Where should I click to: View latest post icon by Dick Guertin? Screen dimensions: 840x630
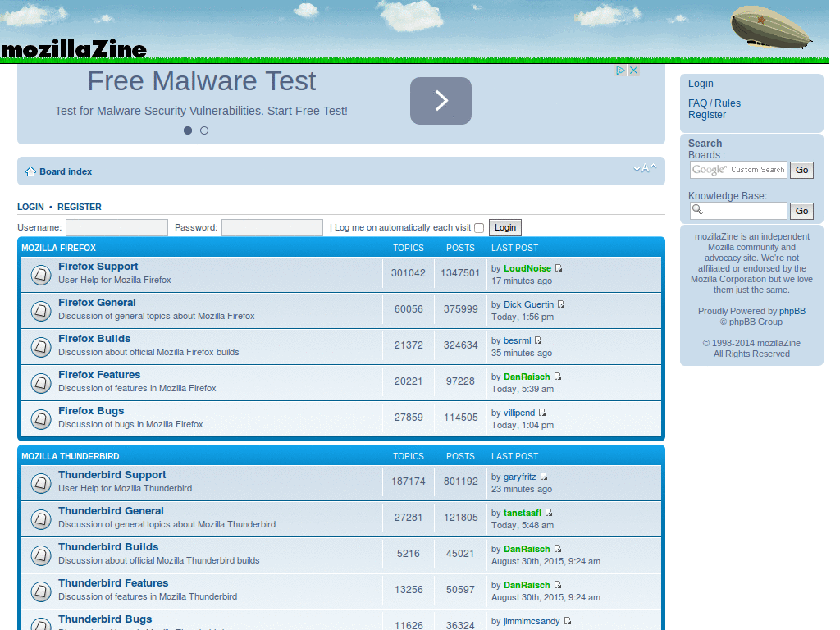[x=561, y=304]
